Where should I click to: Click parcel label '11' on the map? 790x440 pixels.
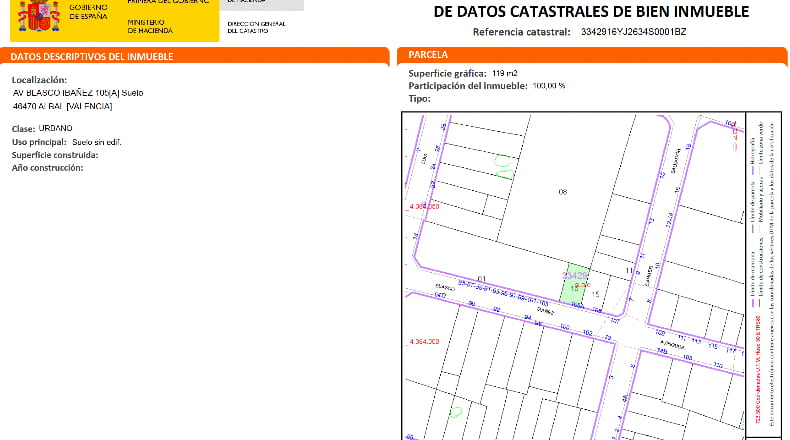point(629,271)
